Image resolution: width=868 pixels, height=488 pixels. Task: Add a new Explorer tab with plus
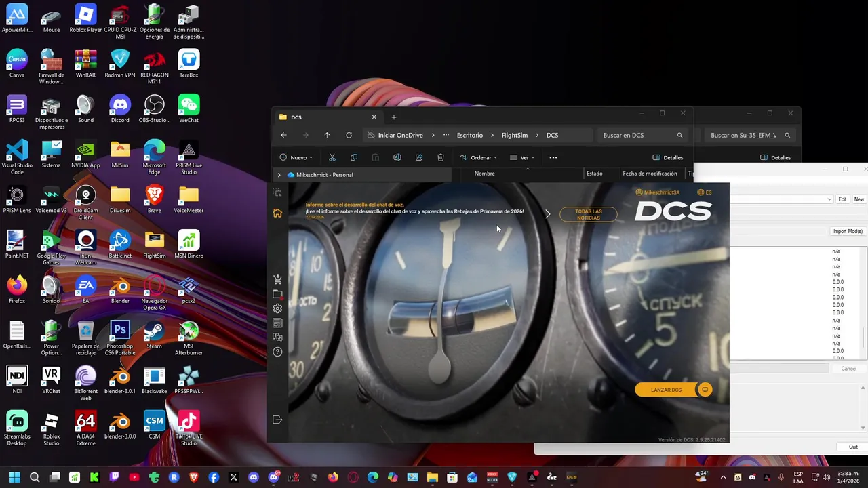393,117
